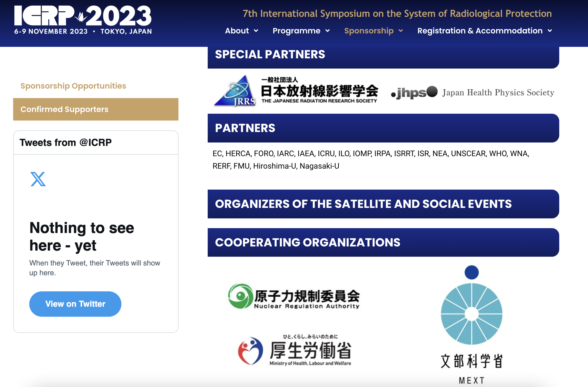This screenshot has height=387, width=588.
Task: Click the COOPERATING ORGANIZATIONS section header
Action: pyautogui.click(x=383, y=242)
